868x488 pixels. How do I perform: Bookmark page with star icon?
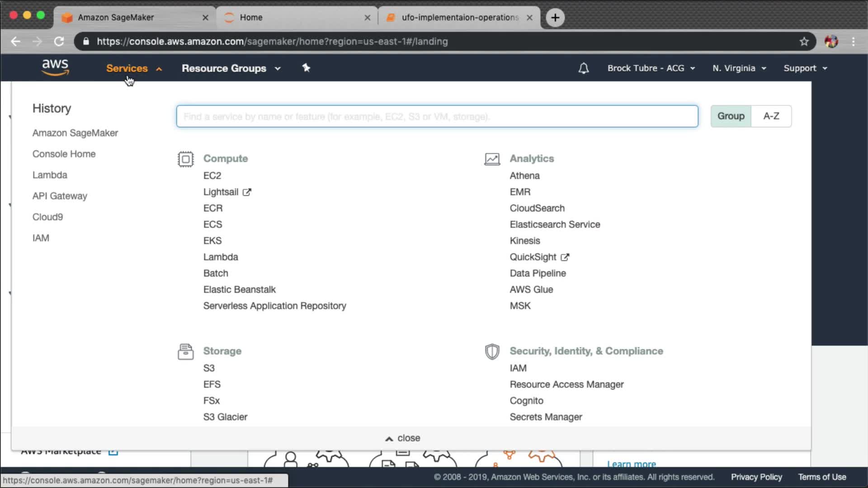[x=804, y=42]
